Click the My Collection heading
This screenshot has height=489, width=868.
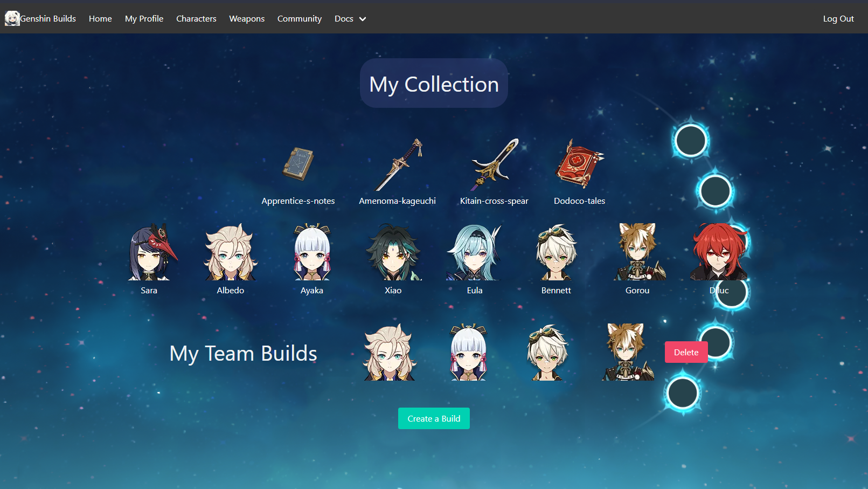(x=434, y=84)
